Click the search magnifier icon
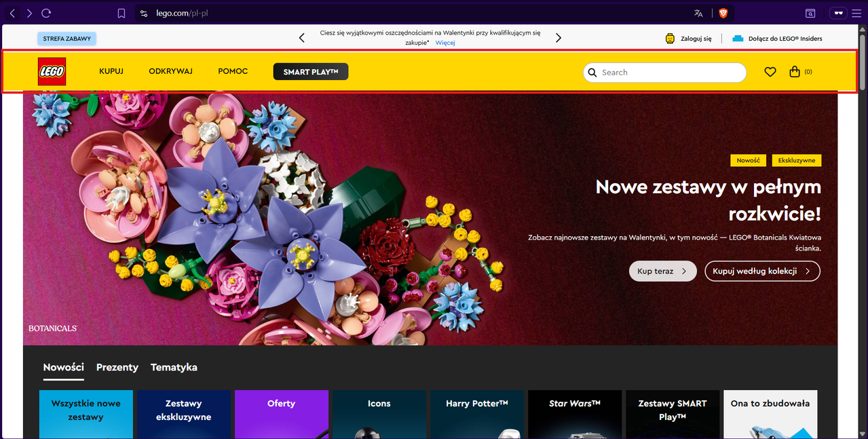 pyautogui.click(x=592, y=73)
